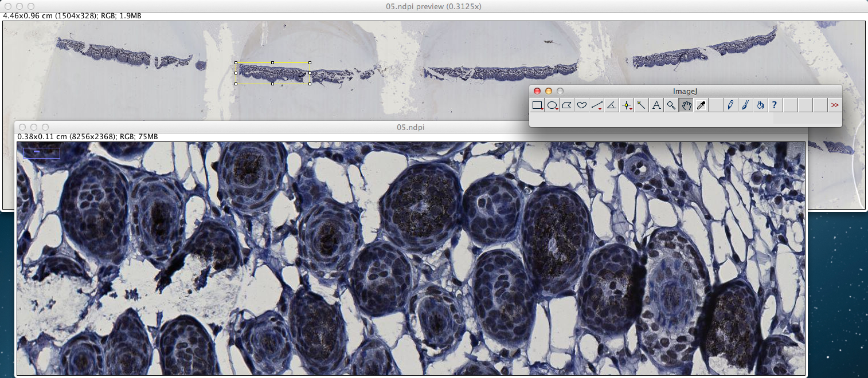Click the 0.38x0.11 cm image info text
Screen dimensions: 868x378
pyautogui.click(x=88, y=137)
